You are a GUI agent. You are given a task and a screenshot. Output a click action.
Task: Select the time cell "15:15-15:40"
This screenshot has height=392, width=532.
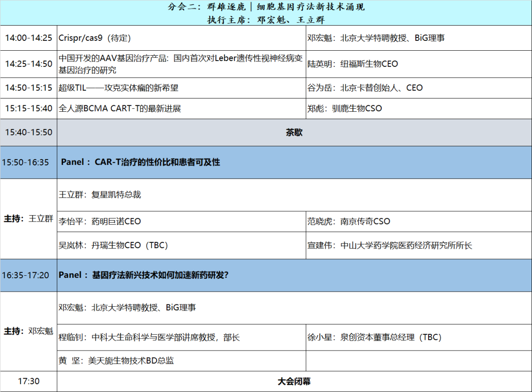click(x=29, y=108)
